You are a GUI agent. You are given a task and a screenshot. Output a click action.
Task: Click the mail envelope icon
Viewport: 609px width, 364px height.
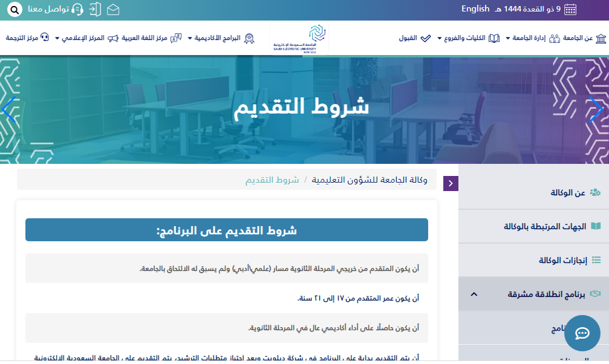point(113,9)
